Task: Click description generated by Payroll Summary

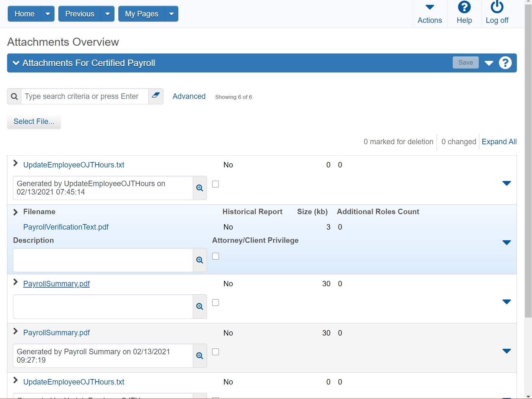Action: click(103, 356)
